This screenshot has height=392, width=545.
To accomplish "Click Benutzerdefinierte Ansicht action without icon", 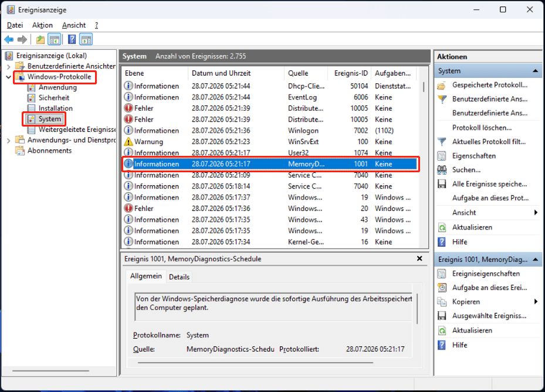I will pos(490,113).
